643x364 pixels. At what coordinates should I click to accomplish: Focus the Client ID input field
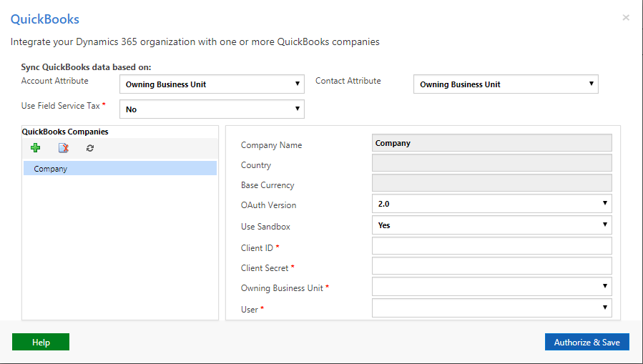[491, 246]
